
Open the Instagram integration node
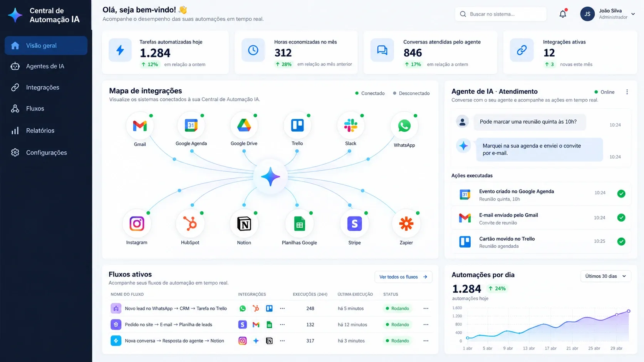click(137, 223)
